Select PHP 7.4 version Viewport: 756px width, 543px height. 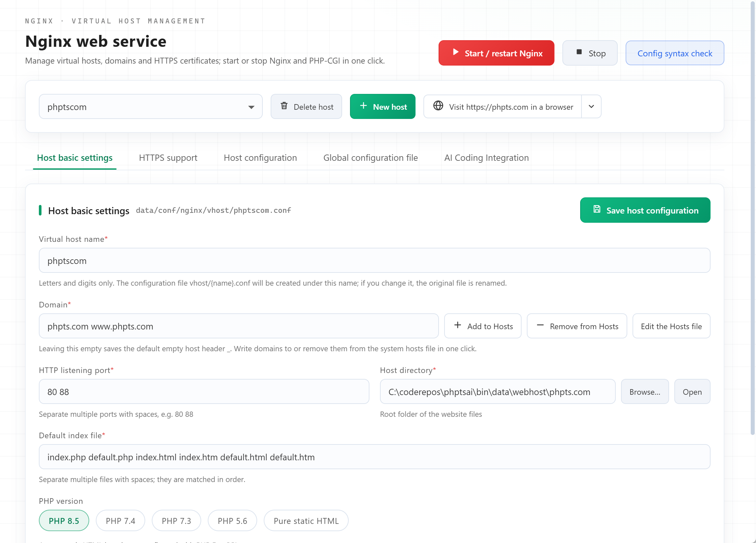(x=120, y=521)
